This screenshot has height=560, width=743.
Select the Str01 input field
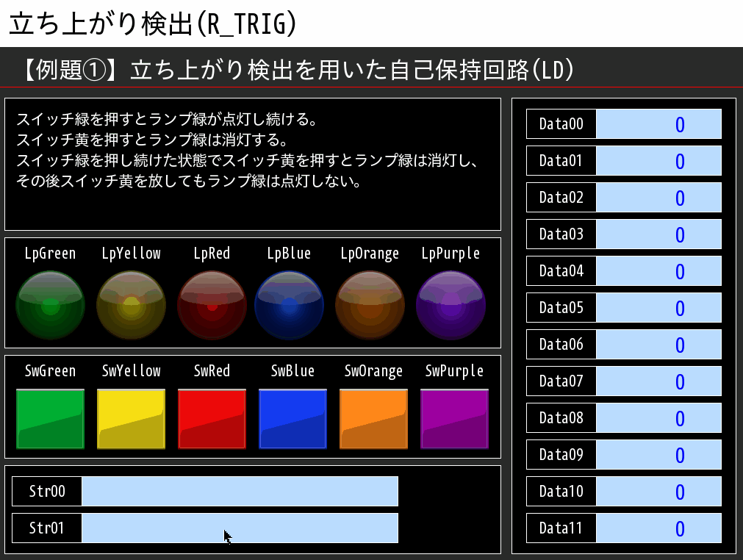click(240, 528)
